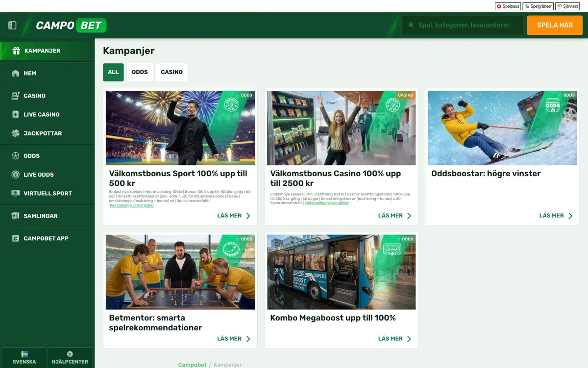Collapse sidebar with the panel toggle icon
The height and width of the screenshot is (368, 588).
coord(12,25)
